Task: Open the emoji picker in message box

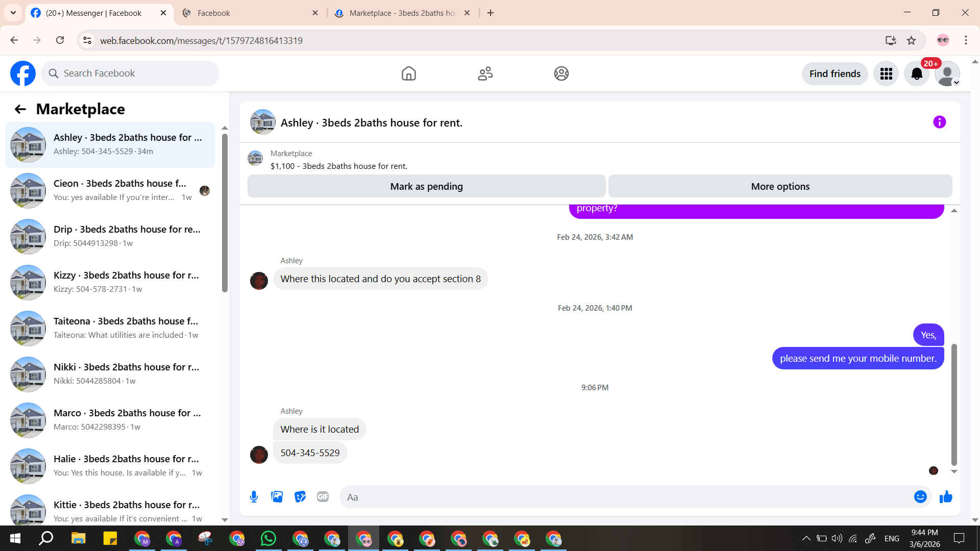Action: click(x=920, y=497)
